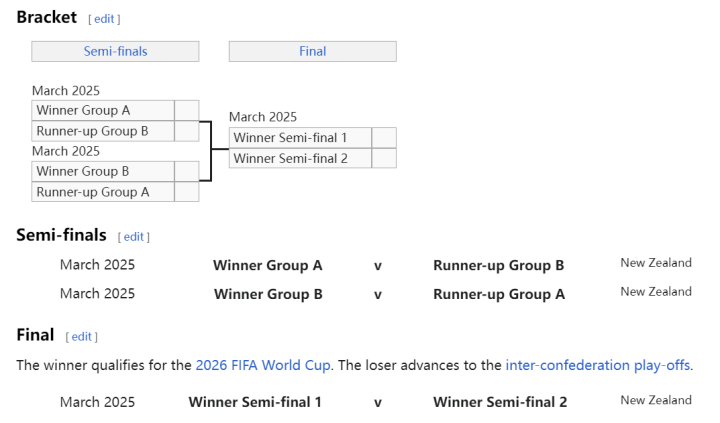Click the Bracket section heading
This screenshot has width=720, height=423.
46,17
